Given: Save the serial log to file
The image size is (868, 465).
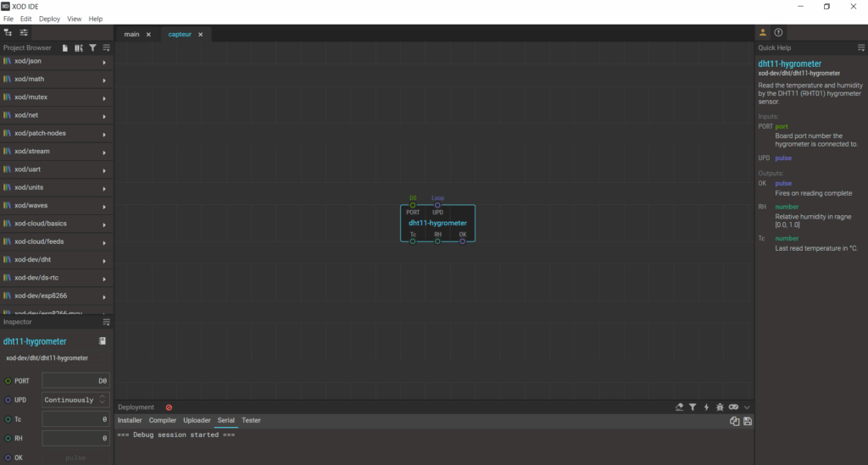Looking at the screenshot, I should pyautogui.click(x=748, y=421).
